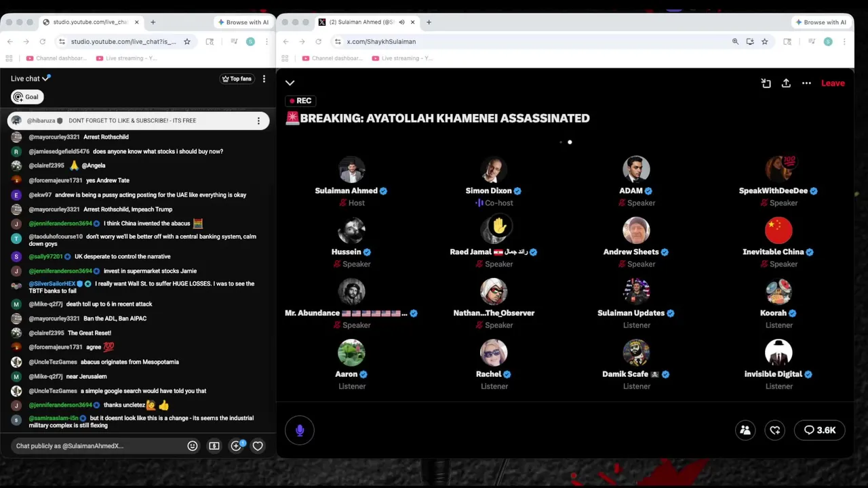Share the X Space
The width and height of the screenshot is (868, 488).
point(786,83)
